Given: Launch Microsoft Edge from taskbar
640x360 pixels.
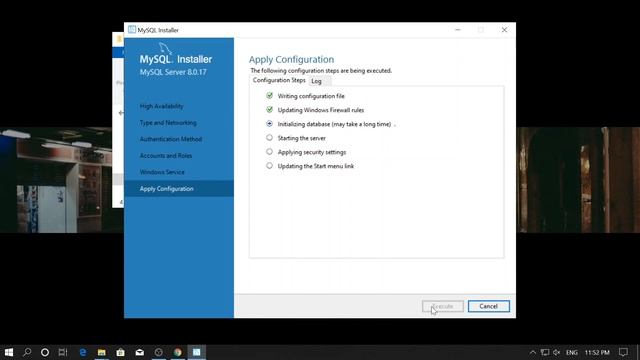Looking at the screenshot, I should [x=83, y=352].
